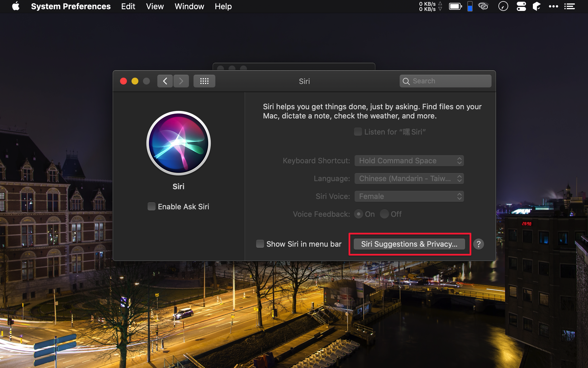Click the help question mark button
Viewport: 588px width, 368px height.
point(478,244)
